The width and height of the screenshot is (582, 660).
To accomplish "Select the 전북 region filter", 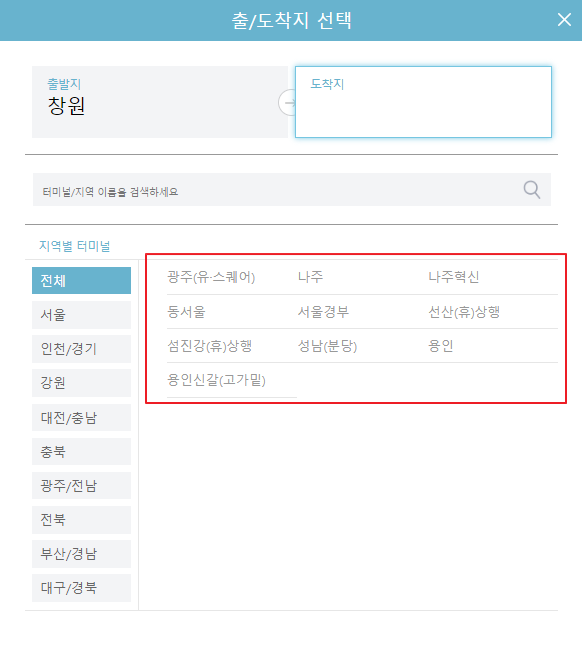I will tap(81, 520).
